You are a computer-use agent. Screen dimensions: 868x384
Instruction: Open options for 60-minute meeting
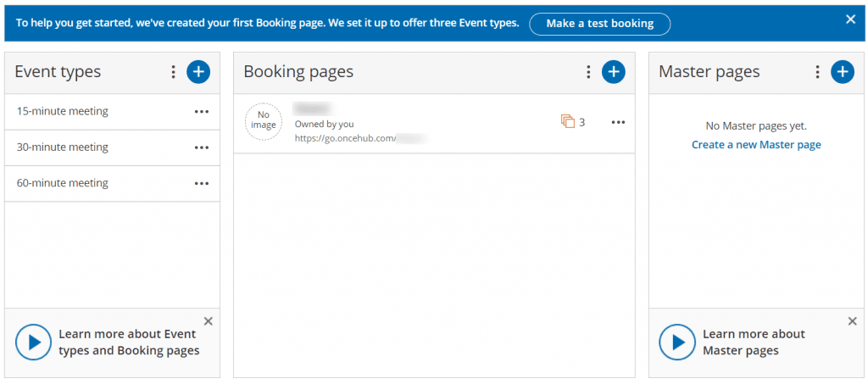(x=201, y=183)
